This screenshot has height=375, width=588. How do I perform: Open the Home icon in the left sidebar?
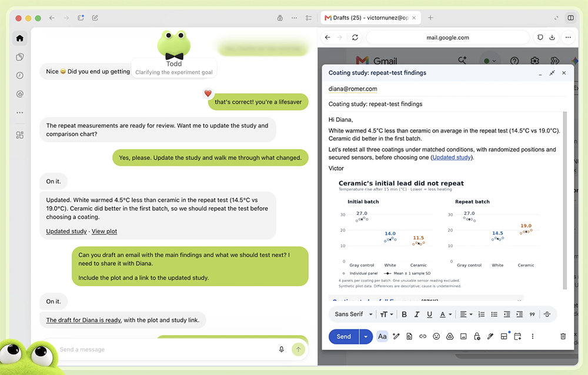point(20,38)
